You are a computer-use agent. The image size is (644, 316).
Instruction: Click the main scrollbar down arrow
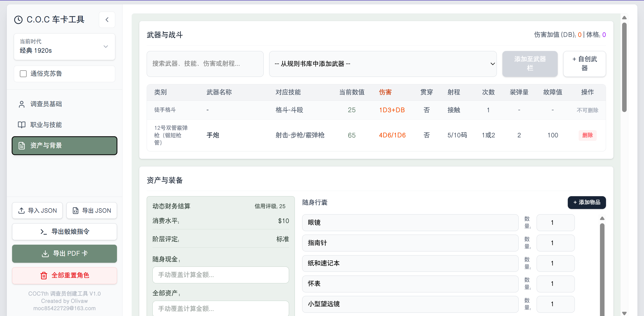pyautogui.click(x=624, y=313)
